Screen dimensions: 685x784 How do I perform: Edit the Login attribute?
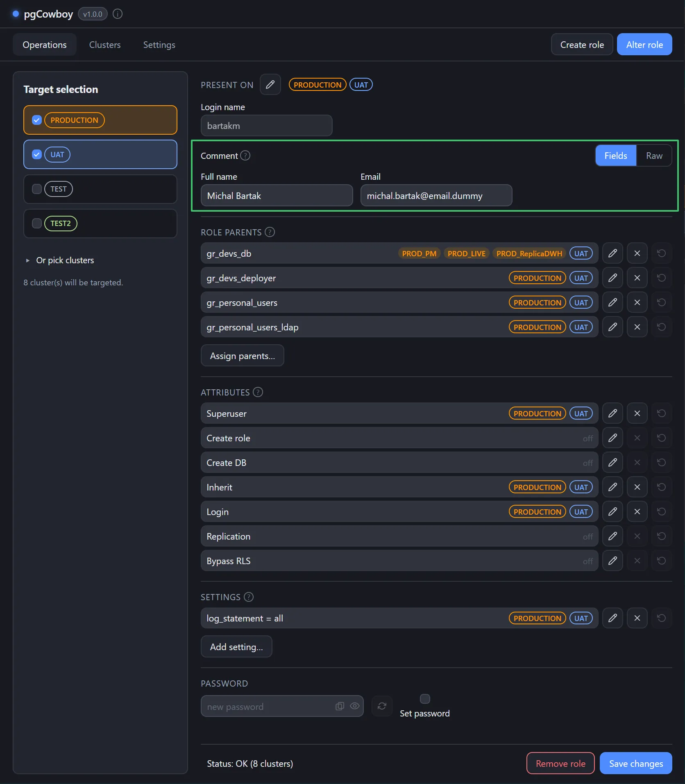(x=612, y=512)
